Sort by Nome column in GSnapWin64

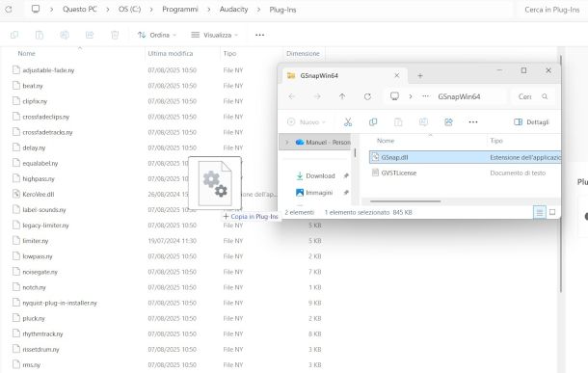(386, 141)
